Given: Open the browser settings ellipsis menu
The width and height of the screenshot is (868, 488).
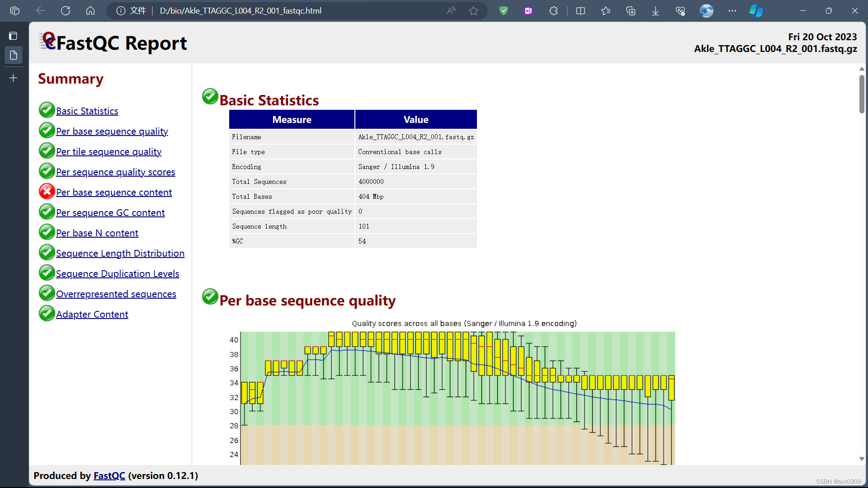Looking at the screenshot, I should pyautogui.click(x=732, y=11).
